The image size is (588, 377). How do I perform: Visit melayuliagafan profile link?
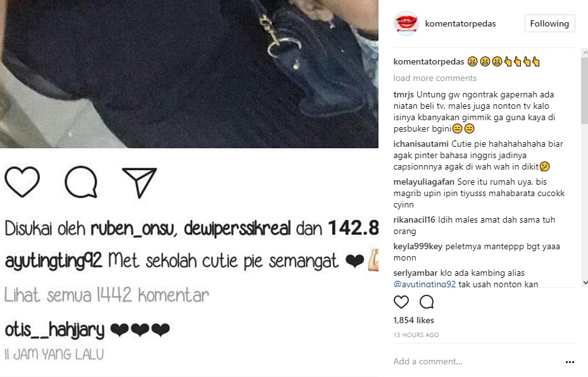coord(423,182)
